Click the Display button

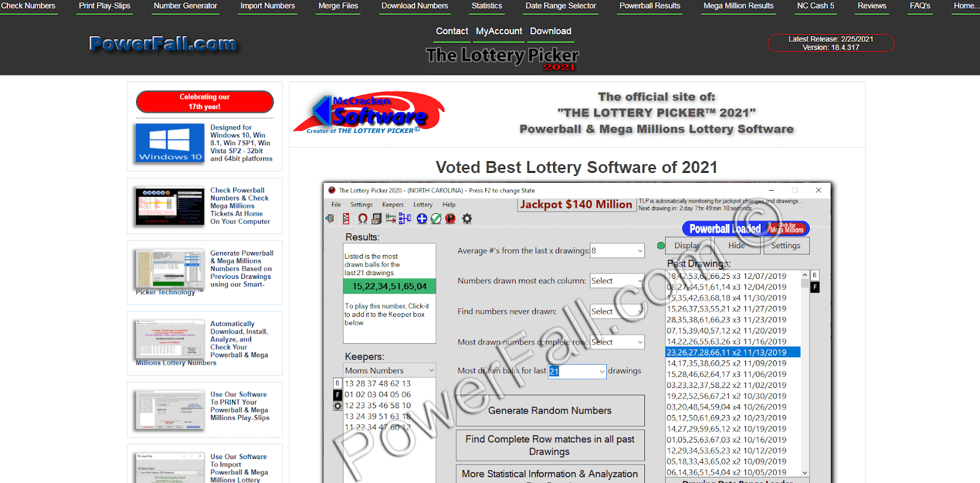pos(688,246)
